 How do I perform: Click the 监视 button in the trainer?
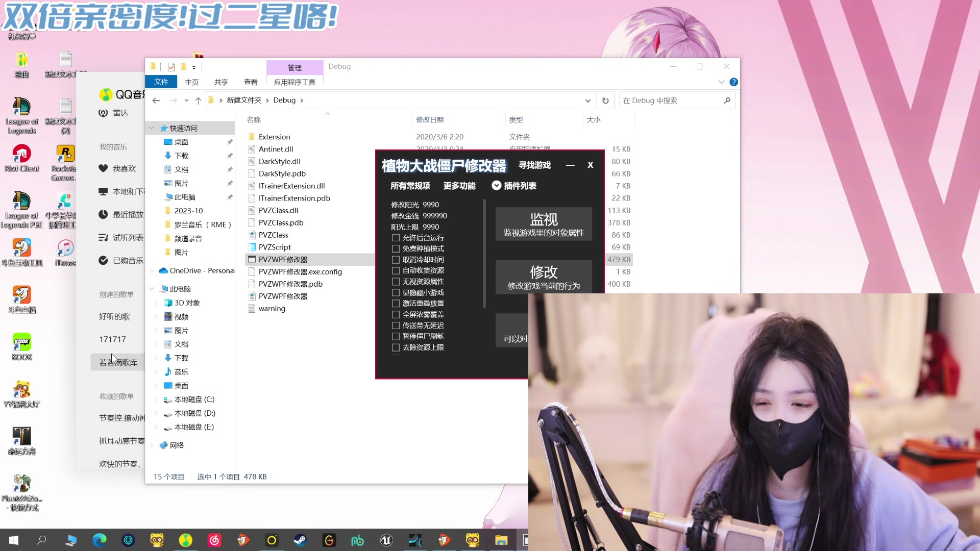[x=544, y=224]
